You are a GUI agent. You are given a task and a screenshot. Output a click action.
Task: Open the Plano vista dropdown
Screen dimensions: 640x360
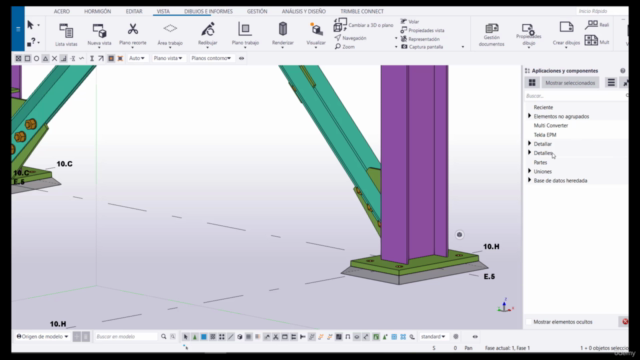point(168,58)
